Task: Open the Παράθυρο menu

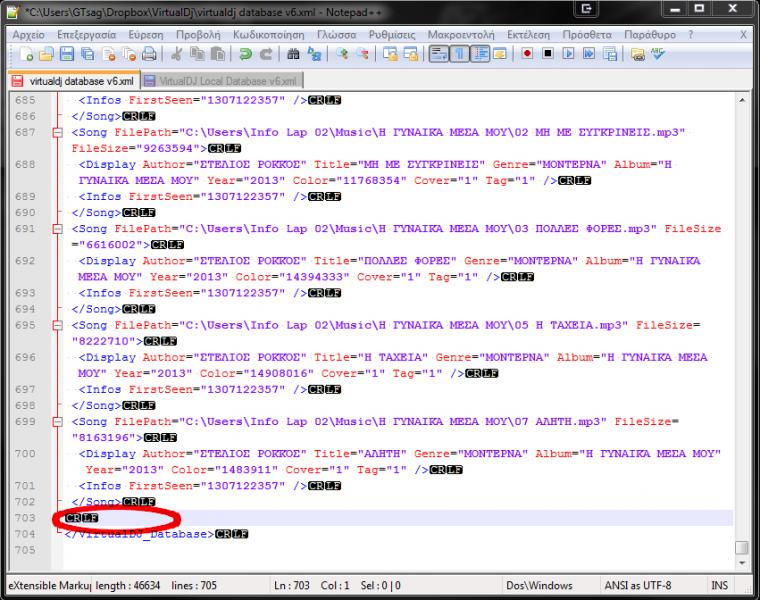Action: 649,35
